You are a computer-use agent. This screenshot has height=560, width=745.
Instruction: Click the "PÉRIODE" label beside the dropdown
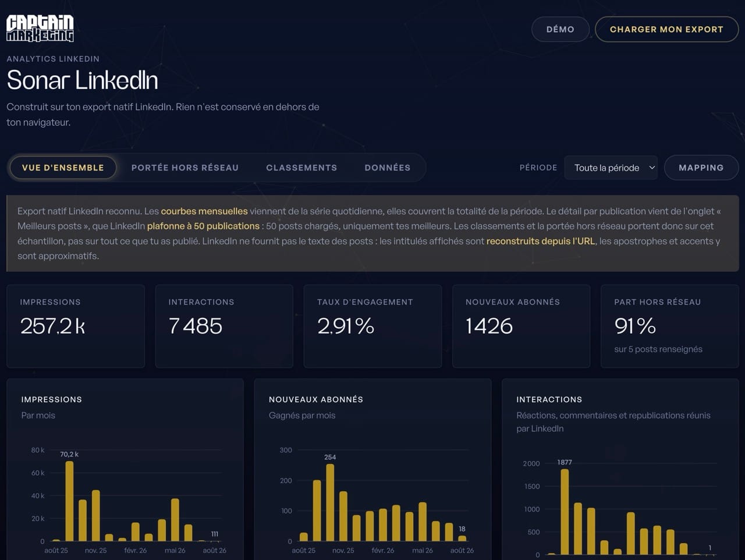538,168
